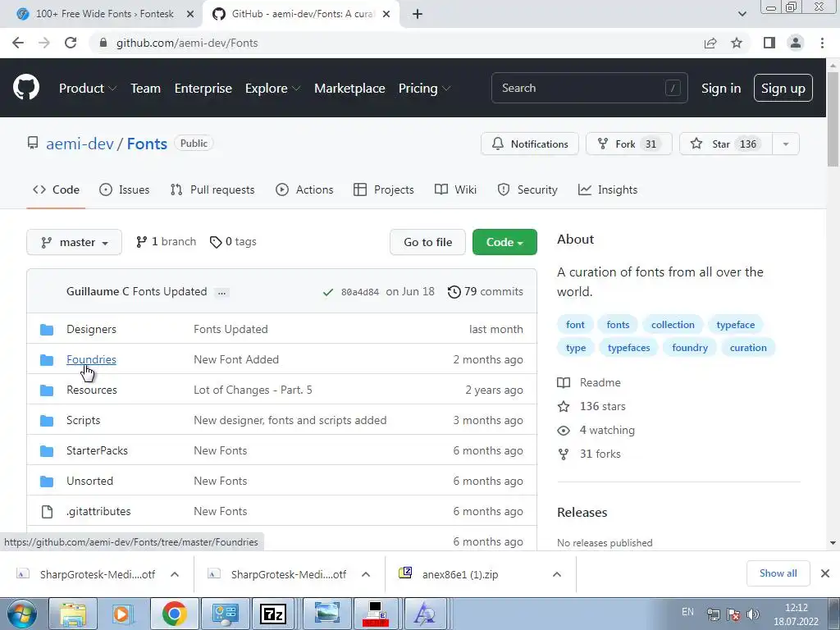Open the Explore dropdown menu

[272, 89]
